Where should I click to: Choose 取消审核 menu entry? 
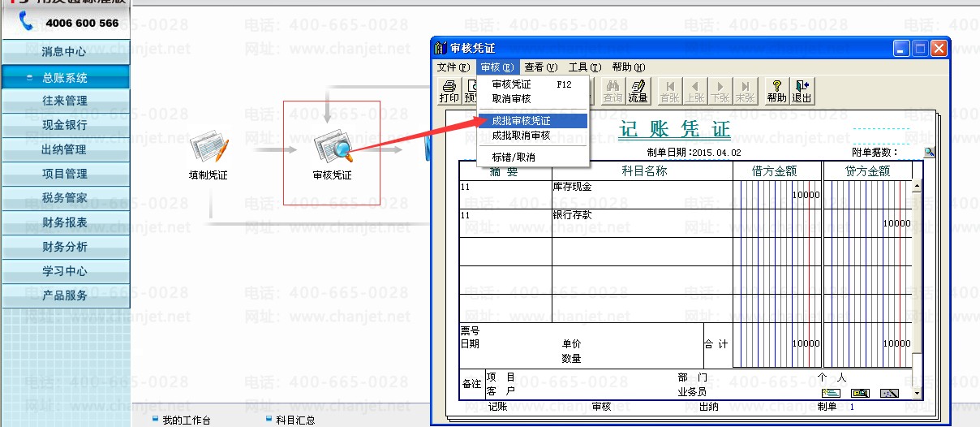[x=532, y=99]
